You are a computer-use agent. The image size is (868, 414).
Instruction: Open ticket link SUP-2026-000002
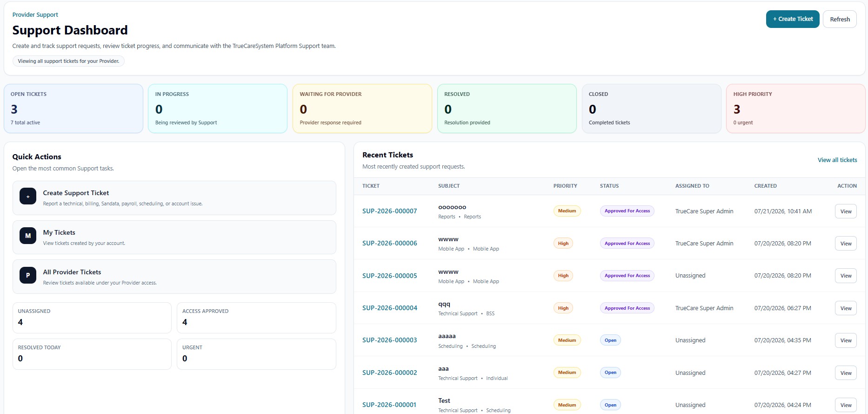pos(389,373)
